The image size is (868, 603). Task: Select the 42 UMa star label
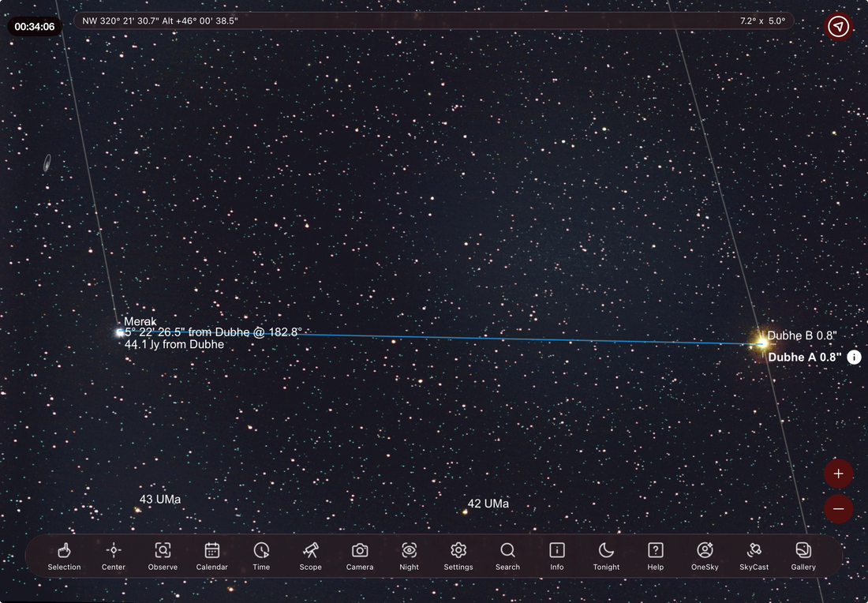click(x=488, y=504)
